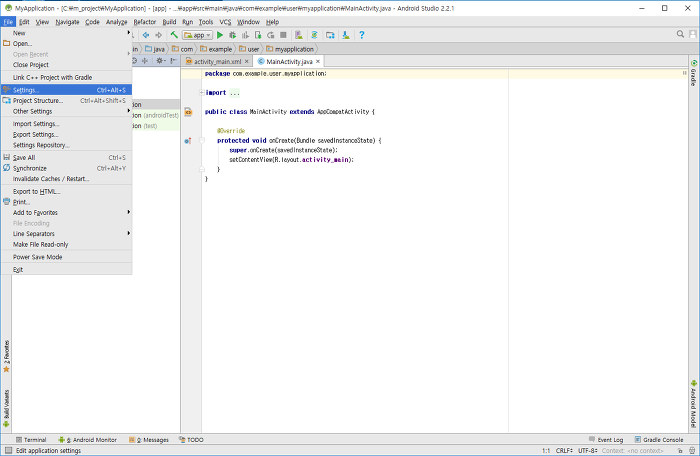Screen dimensions: 700x456
Task: Collapse the onCreate method fold marker
Action: (202, 141)
